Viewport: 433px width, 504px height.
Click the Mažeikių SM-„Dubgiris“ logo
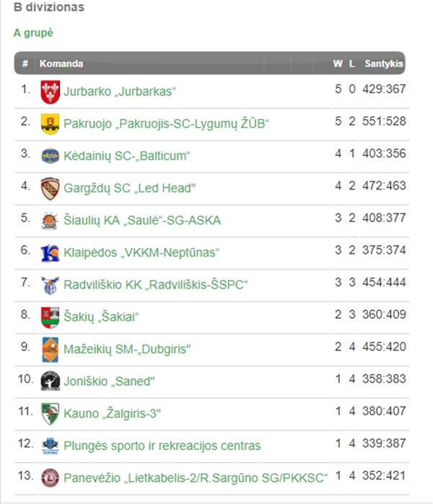pos(50,349)
